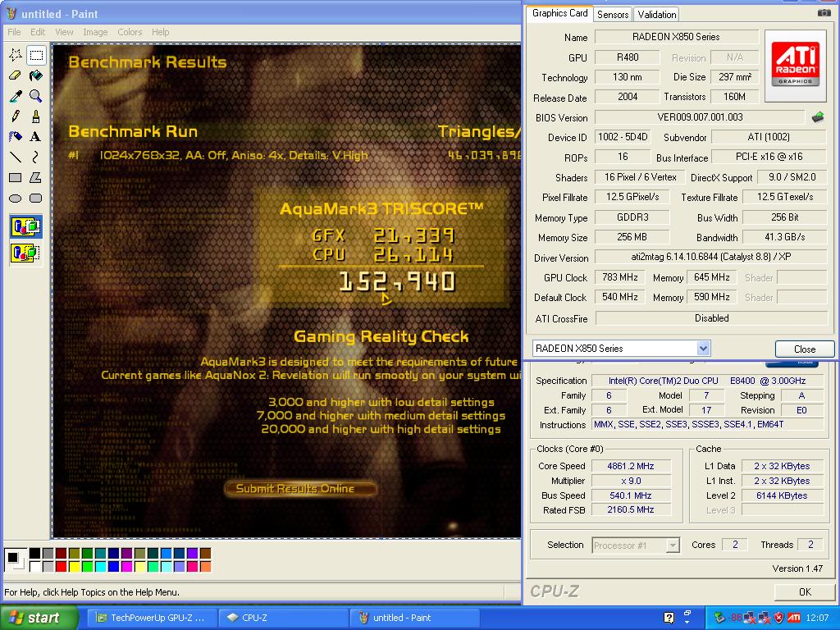The image size is (840, 630).
Task: Click the Memory Type GDDR3 field
Action: 632,217
